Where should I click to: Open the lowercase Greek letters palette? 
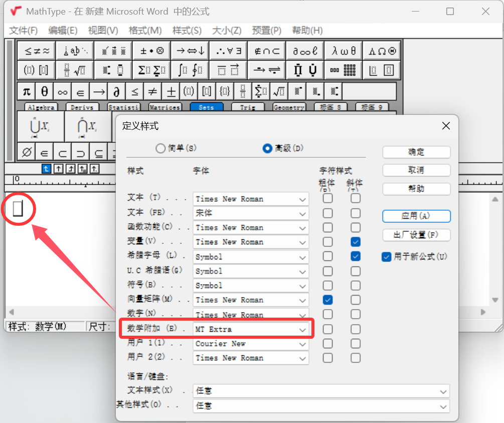(344, 51)
